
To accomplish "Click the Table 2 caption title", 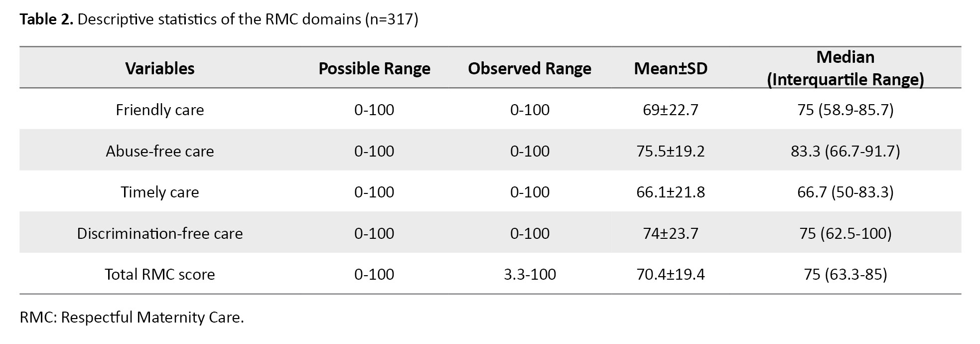I will pyautogui.click(x=219, y=19).
